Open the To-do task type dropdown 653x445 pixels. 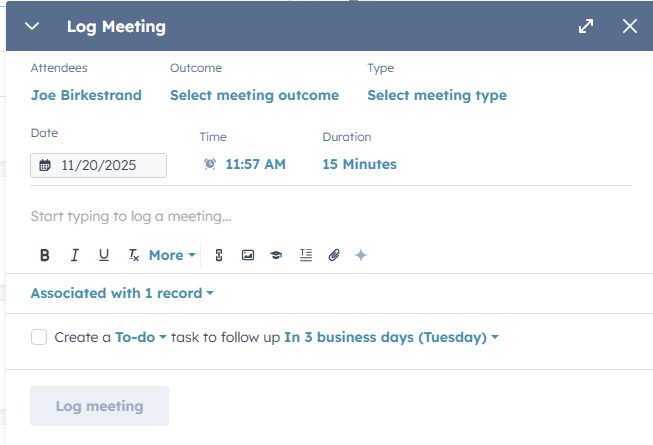140,337
